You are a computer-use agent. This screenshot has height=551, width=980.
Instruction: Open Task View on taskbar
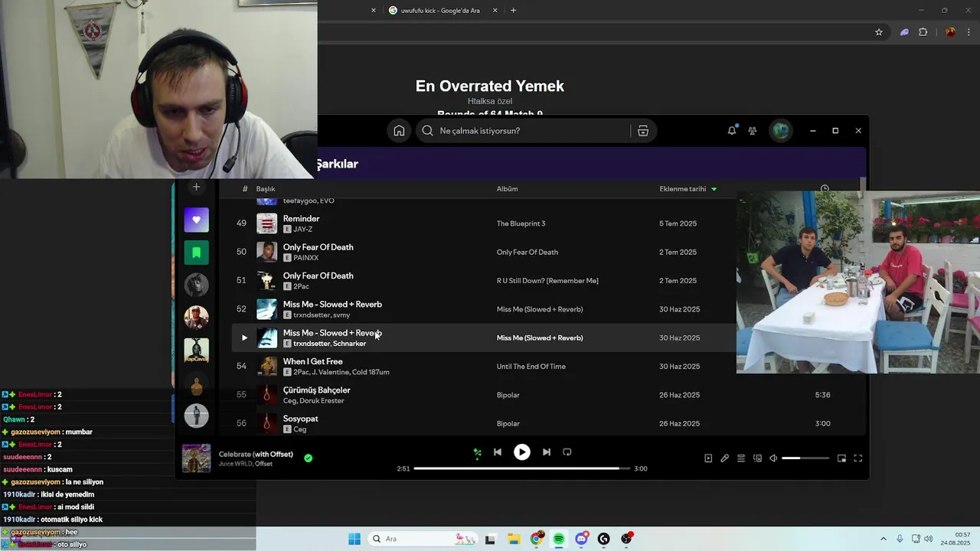tap(490, 539)
